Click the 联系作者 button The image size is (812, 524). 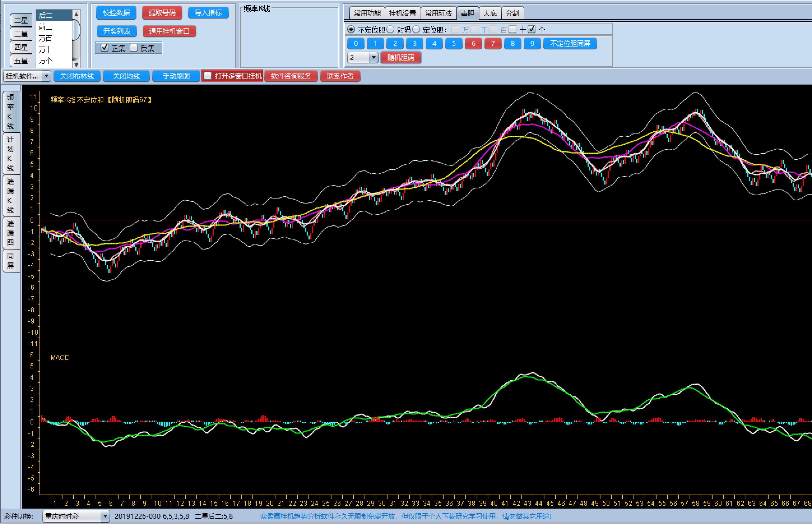point(340,76)
